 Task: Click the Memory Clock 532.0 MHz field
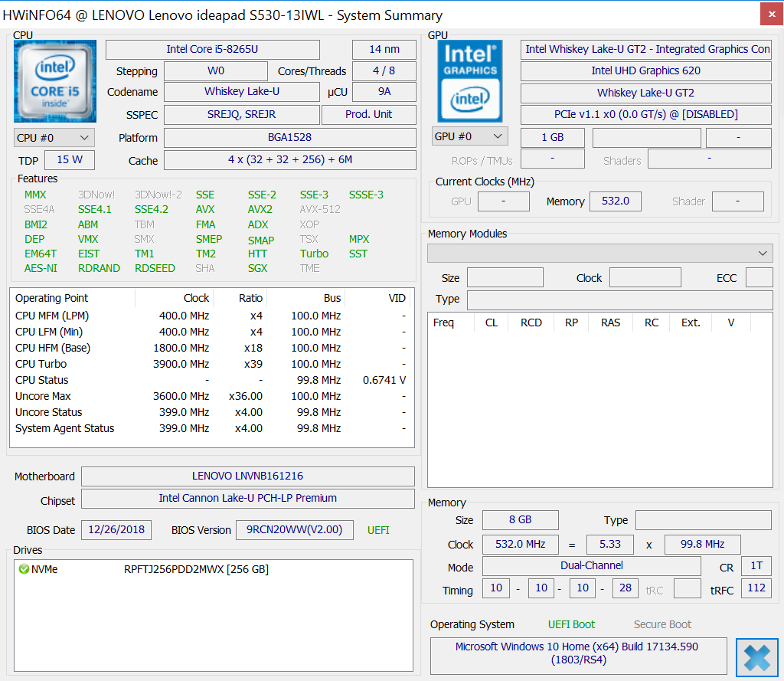521,545
